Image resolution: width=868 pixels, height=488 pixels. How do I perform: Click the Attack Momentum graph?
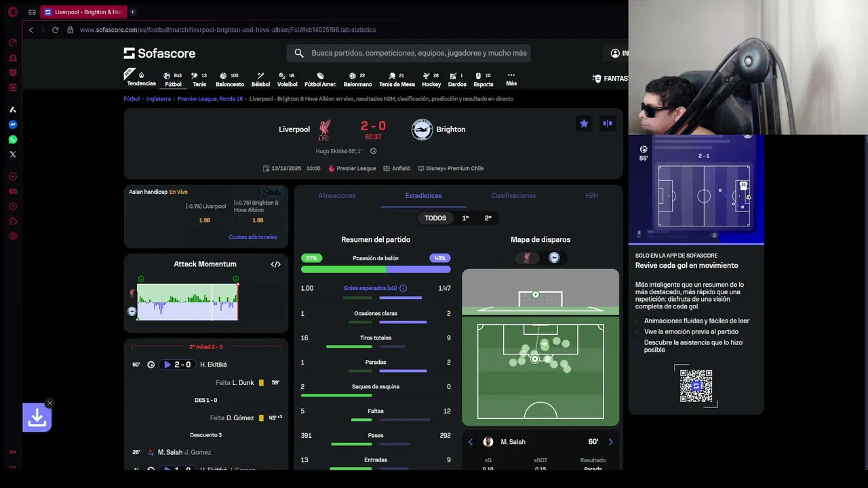point(187,302)
